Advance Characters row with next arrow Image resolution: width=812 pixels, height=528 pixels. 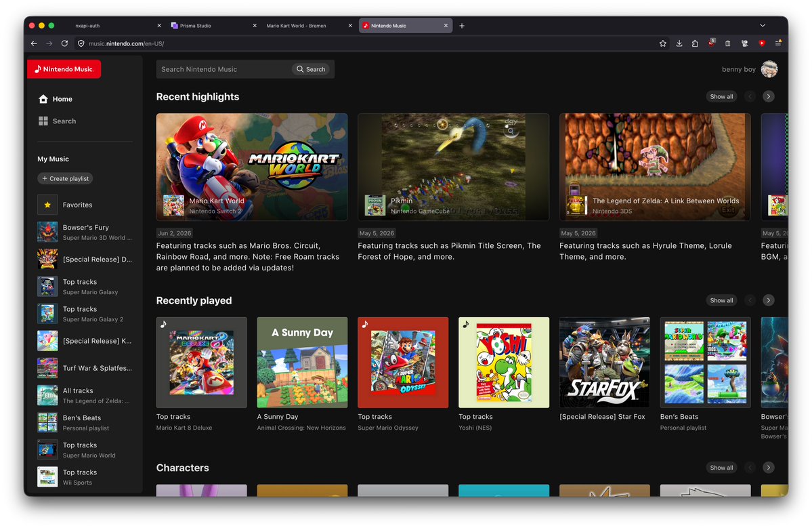click(x=769, y=468)
